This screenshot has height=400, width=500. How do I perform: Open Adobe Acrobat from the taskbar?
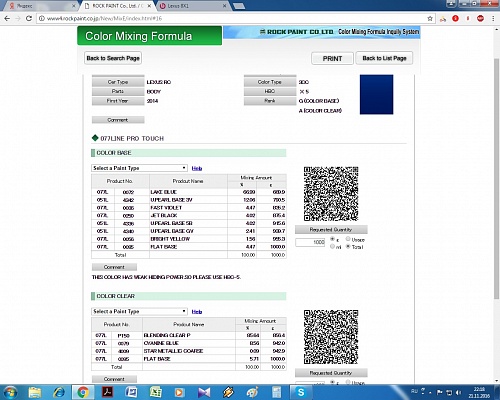pos(107,392)
